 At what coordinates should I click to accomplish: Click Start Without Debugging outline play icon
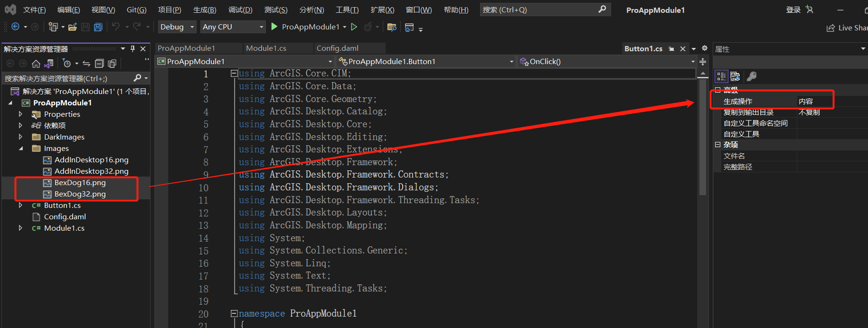click(x=354, y=27)
